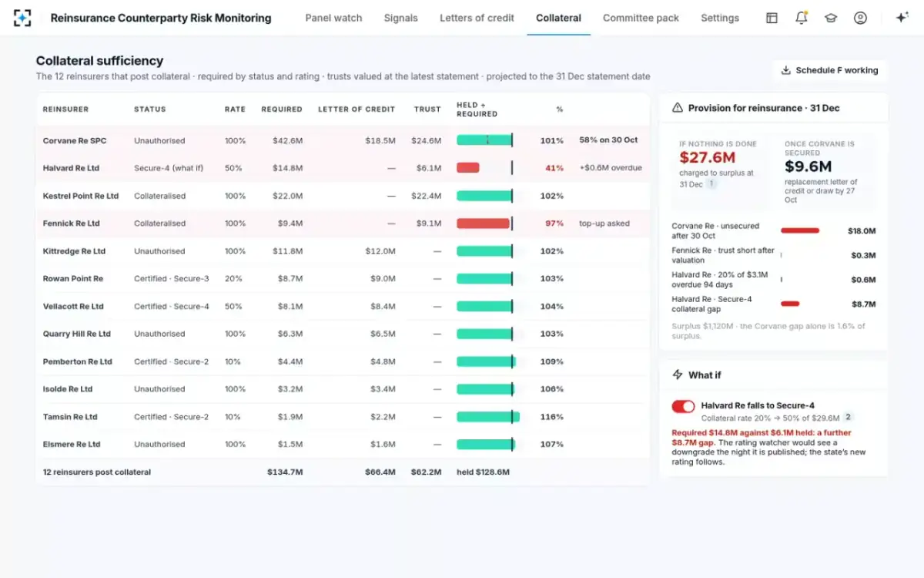Open the graduation cap learning icon

pos(831,18)
